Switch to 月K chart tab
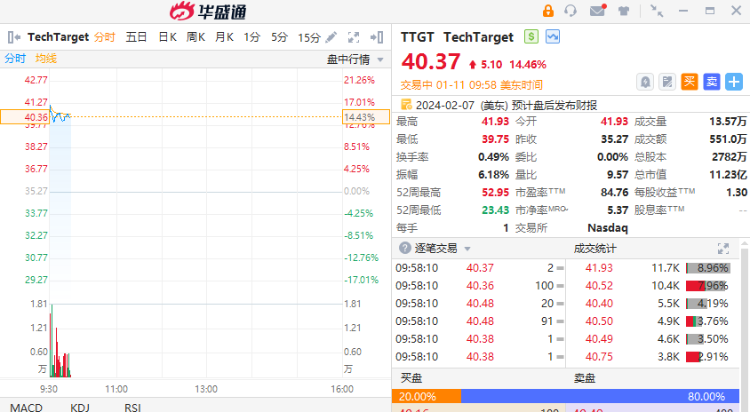 click(224, 37)
